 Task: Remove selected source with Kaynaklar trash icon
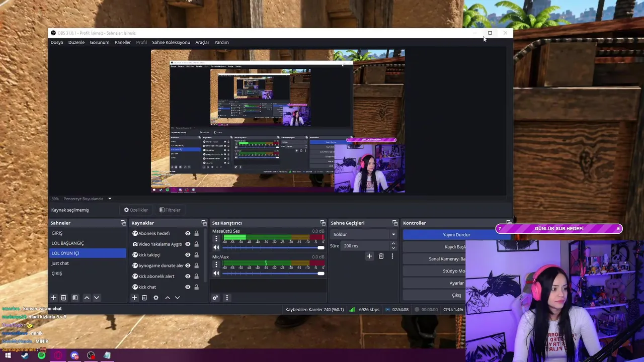(144, 298)
